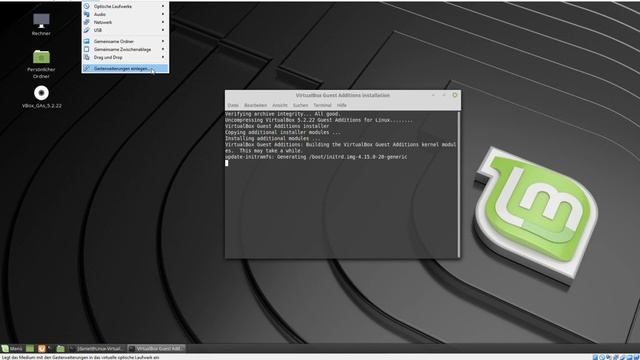
Task: Launch Firefox from the panel
Action: (x=41, y=349)
